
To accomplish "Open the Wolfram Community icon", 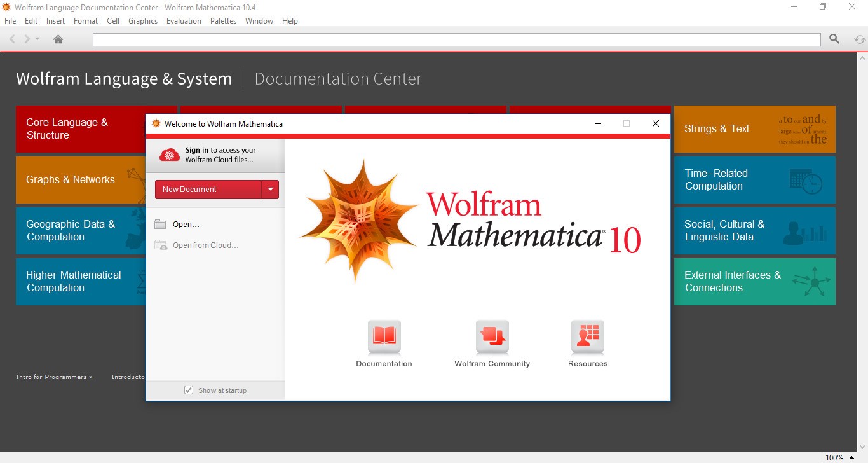I will 492,336.
